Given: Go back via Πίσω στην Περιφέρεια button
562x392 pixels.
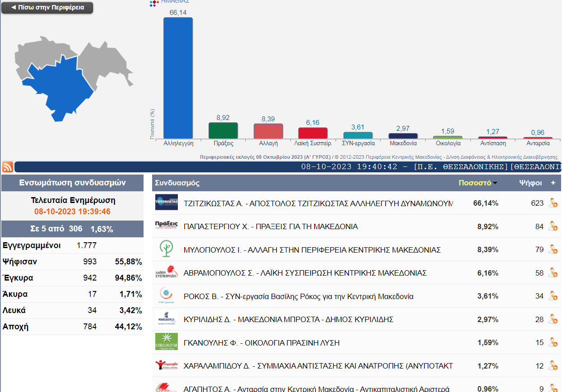Looking at the screenshot, I should pos(47,8).
